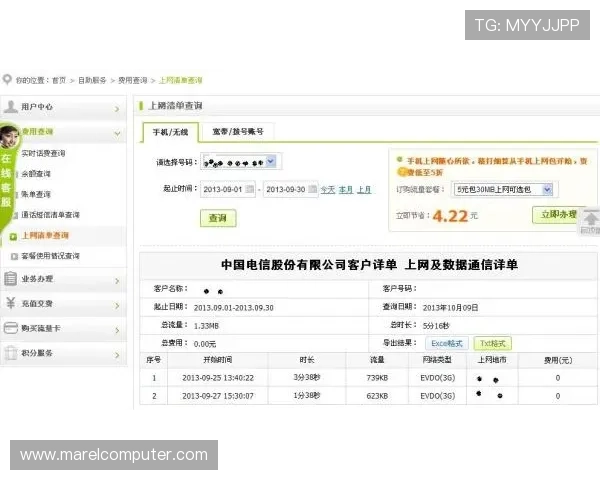600x480 pixels.
Task: Switch to the 手机/无线 tab
Action: tap(170, 132)
